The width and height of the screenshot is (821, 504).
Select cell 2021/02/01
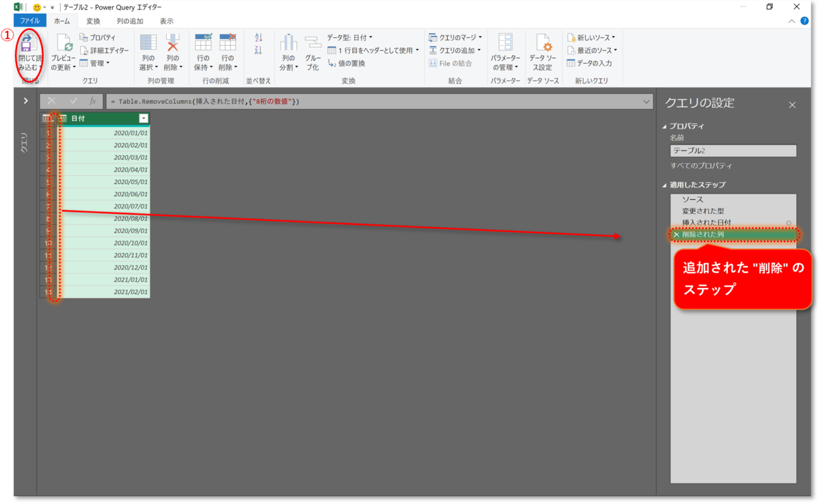pyautogui.click(x=102, y=292)
